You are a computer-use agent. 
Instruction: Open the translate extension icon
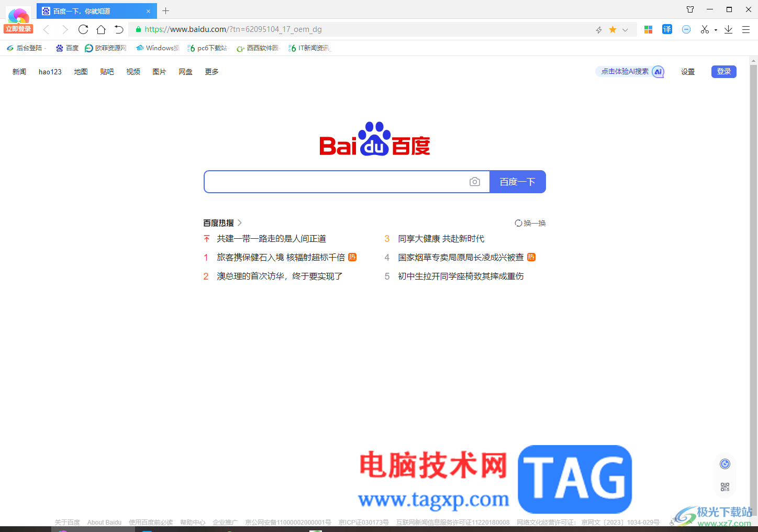point(667,29)
